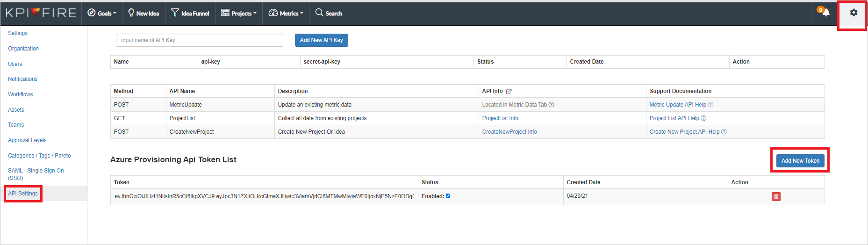This screenshot has width=868, height=245.
Task: Open the CreateNewProject Info link
Action: pos(509,132)
